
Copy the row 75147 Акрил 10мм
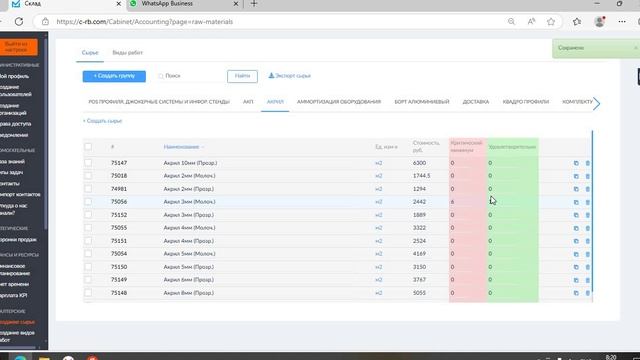576,163
